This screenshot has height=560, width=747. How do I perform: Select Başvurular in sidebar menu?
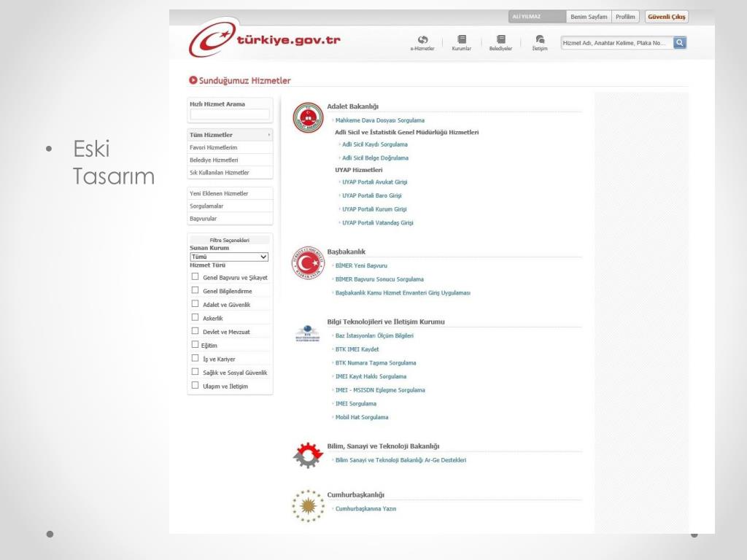pos(230,219)
